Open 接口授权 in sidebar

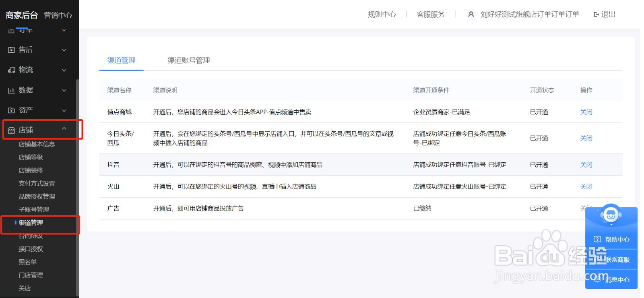[x=31, y=249]
